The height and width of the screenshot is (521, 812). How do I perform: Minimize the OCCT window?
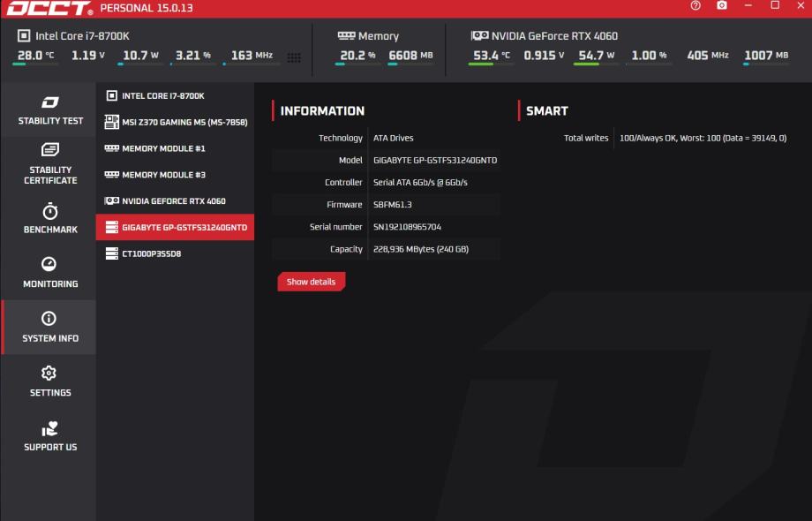click(748, 5)
